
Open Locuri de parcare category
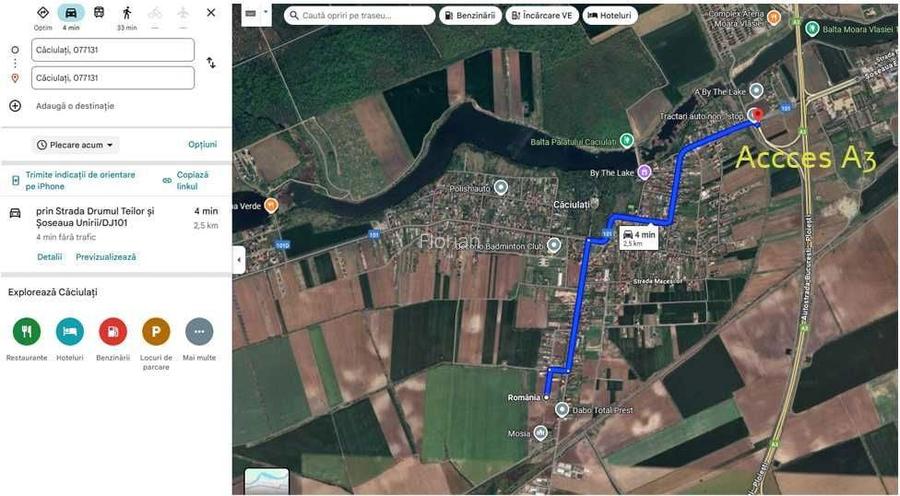pyautogui.click(x=156, y=332)
